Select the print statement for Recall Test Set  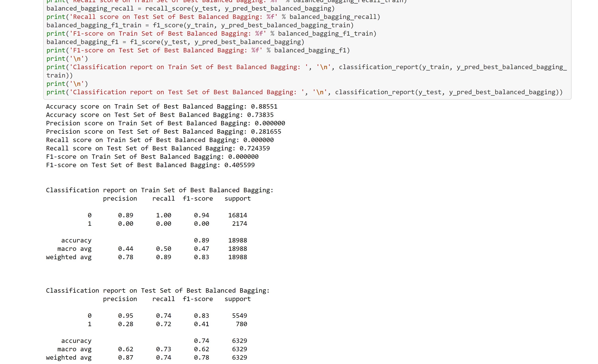click(x=214, y=17)
